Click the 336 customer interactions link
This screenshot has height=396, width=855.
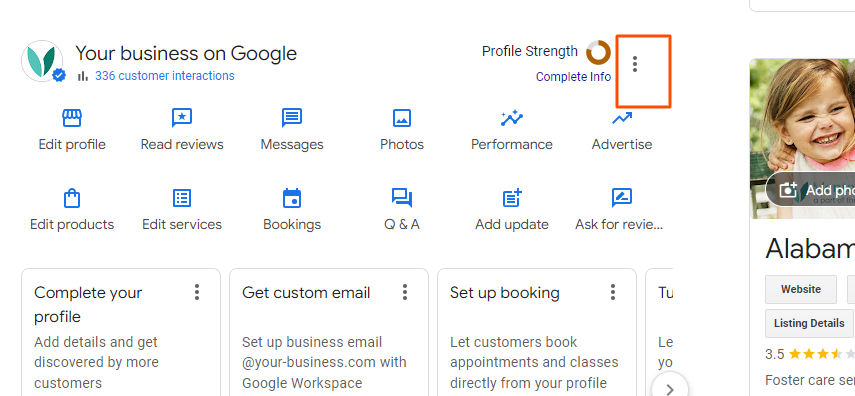click(x=165, y=76)
